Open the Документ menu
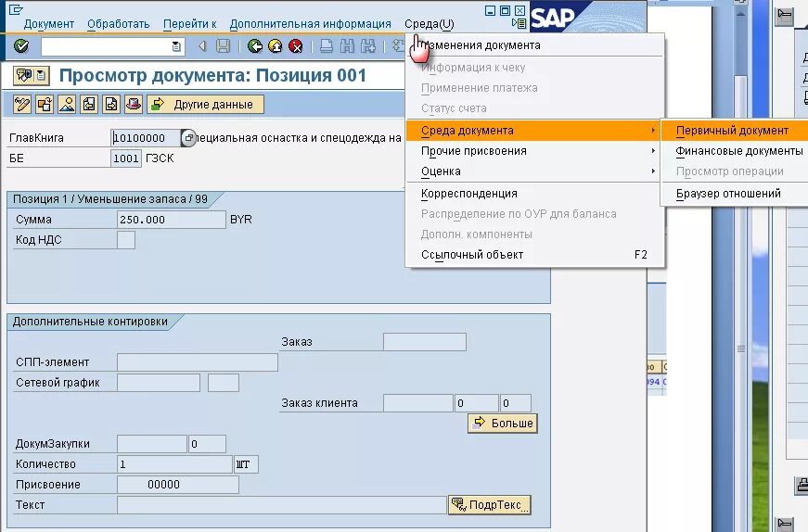Screen dimensions: 808x532 pos(49,24)
